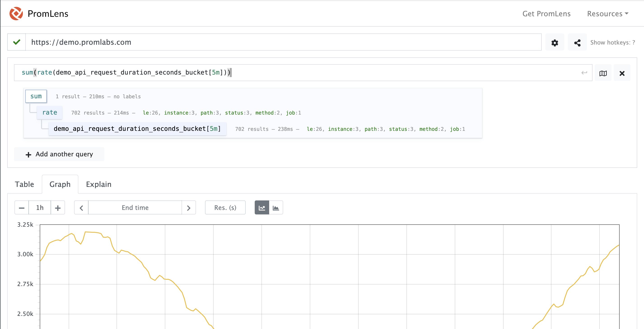Click the 2.50k y-axis label
This screenshot has height=329, width=644.
tap(25, 314)
